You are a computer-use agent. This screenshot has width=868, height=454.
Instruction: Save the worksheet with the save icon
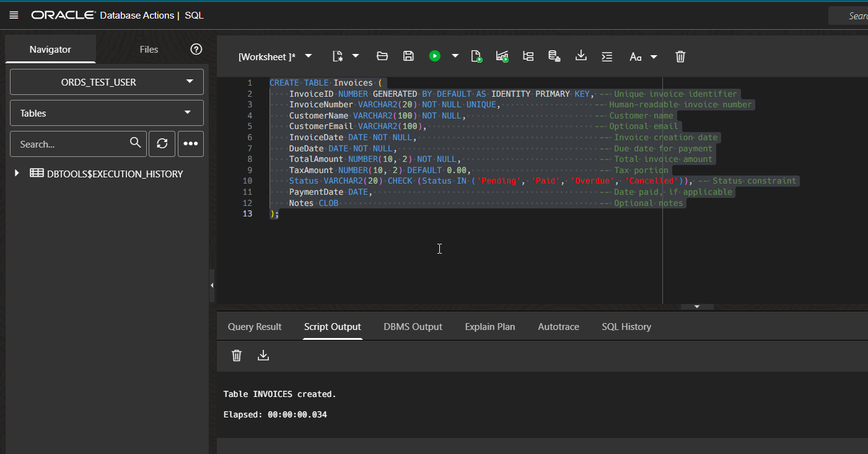(408, 56)
